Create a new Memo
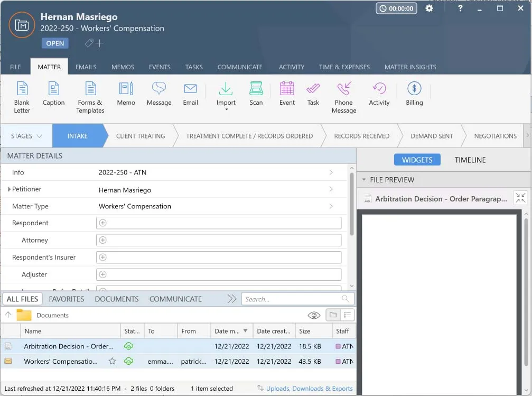532x396 pixels. click(126, 94)
